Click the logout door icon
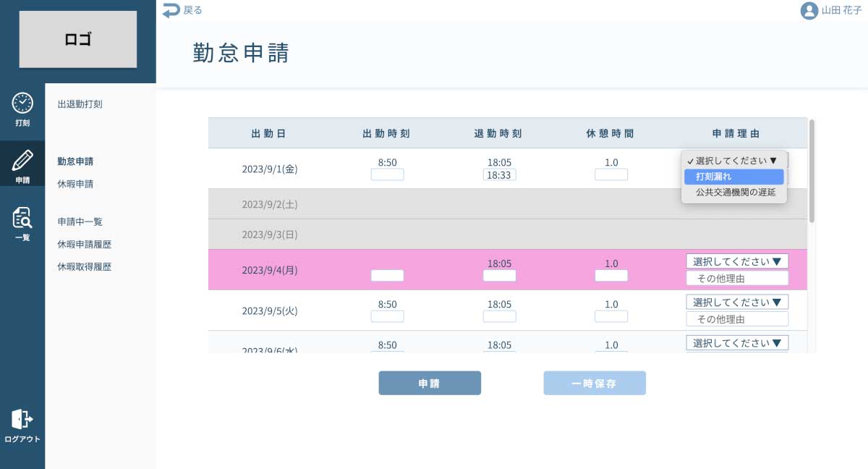Viewport: 868px width, 469px height. [x=22, y=419]
